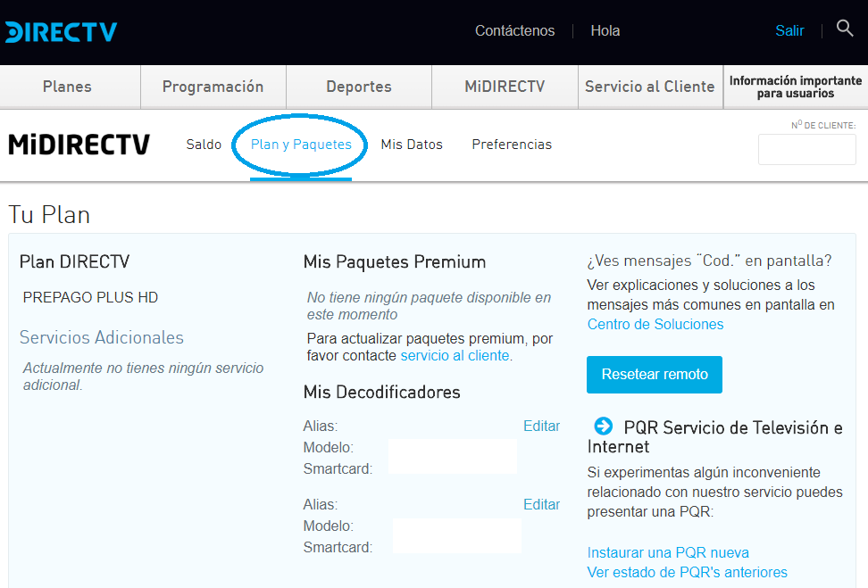
Task: Go to the Preferencias tab
Action: point(512,145)
